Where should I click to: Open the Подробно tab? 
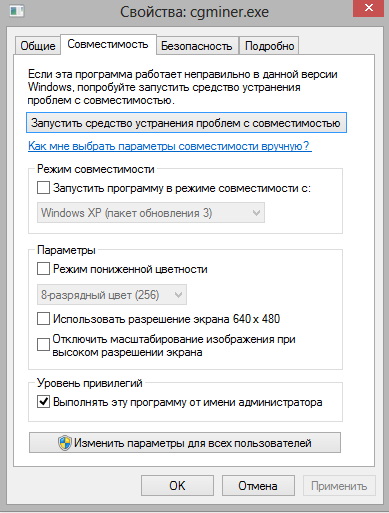269,46
